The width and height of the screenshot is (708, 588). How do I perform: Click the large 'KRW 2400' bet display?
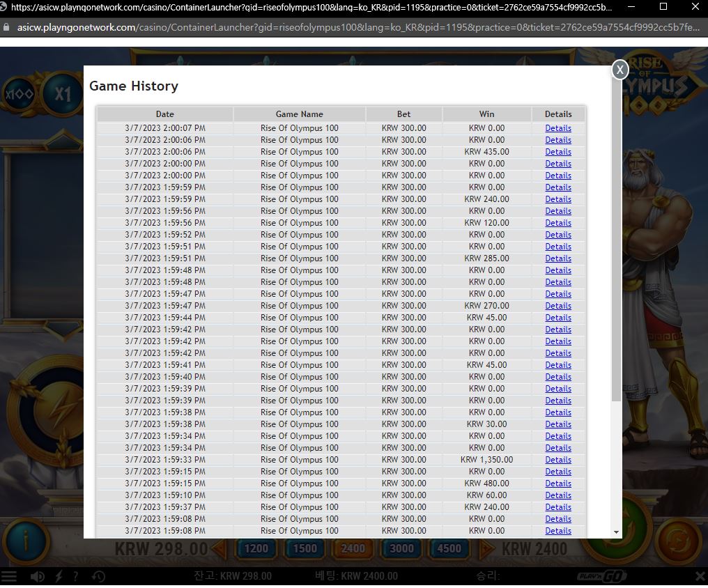click(x=534, y=549)
